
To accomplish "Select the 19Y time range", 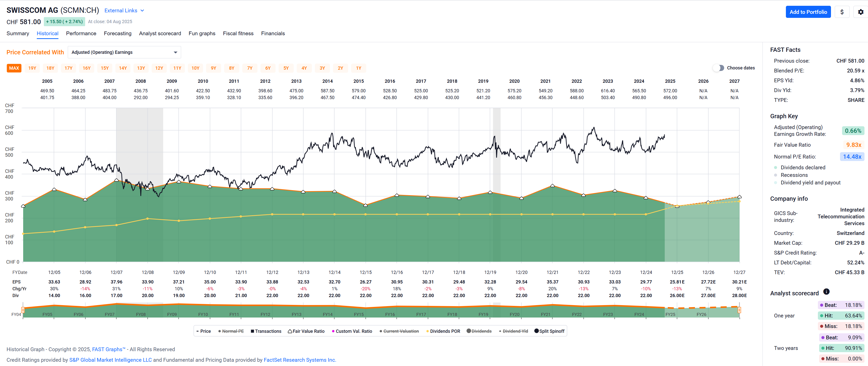I will point(32,68).
